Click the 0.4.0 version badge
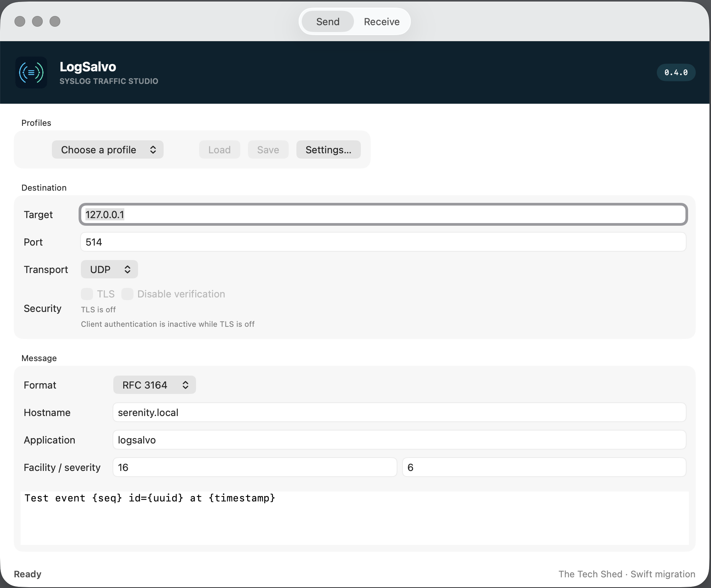 coord(676,72)
